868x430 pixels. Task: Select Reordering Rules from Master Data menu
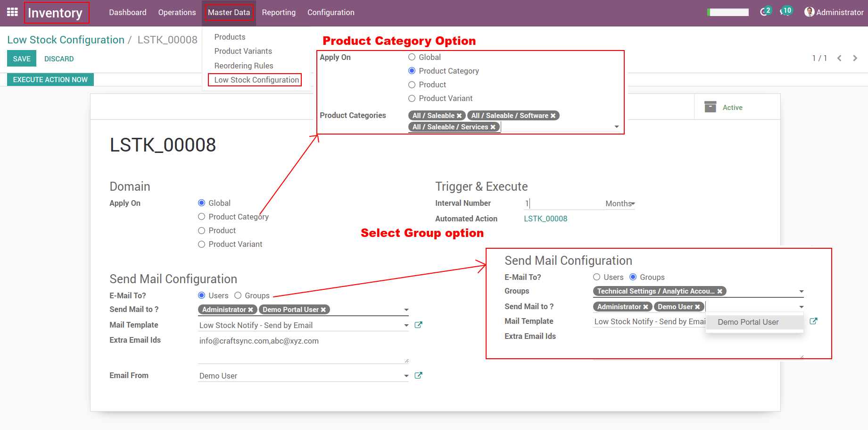click(x=243, y=66)
